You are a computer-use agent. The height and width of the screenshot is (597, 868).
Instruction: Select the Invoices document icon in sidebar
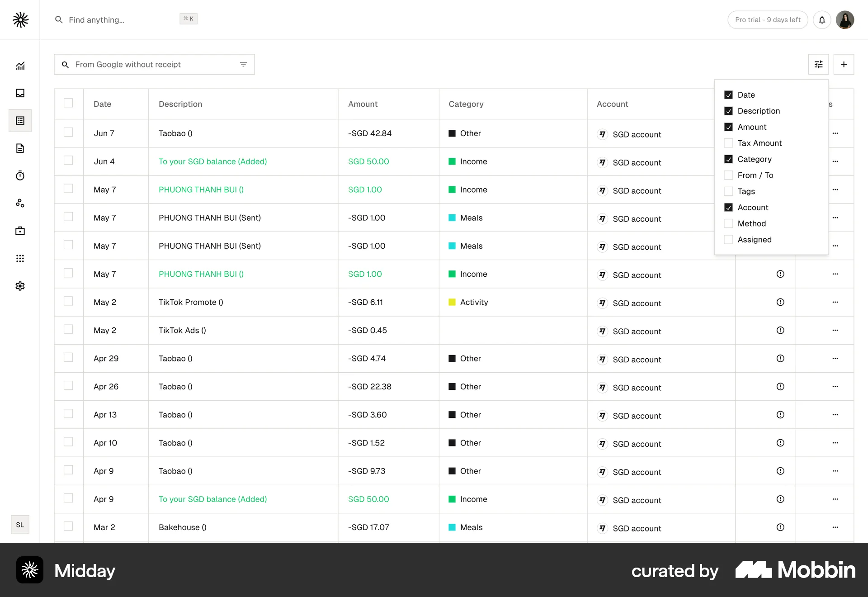pyautogui.click(x=20, y=148)
